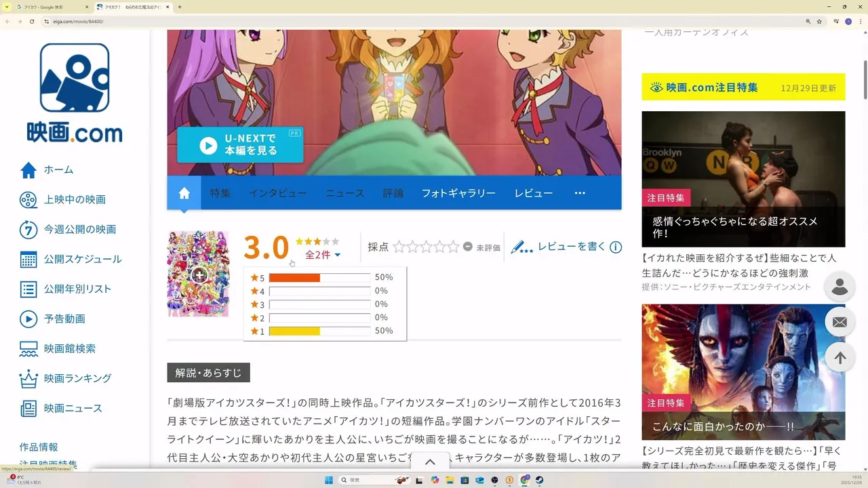This screenshot has width=868, height=488.
Task: Open the 作品情報 link in the sidebar
Action: (x=39, y=447)
